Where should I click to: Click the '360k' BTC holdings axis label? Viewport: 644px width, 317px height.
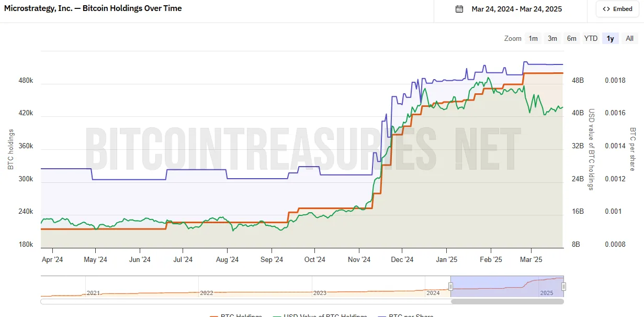27,146
